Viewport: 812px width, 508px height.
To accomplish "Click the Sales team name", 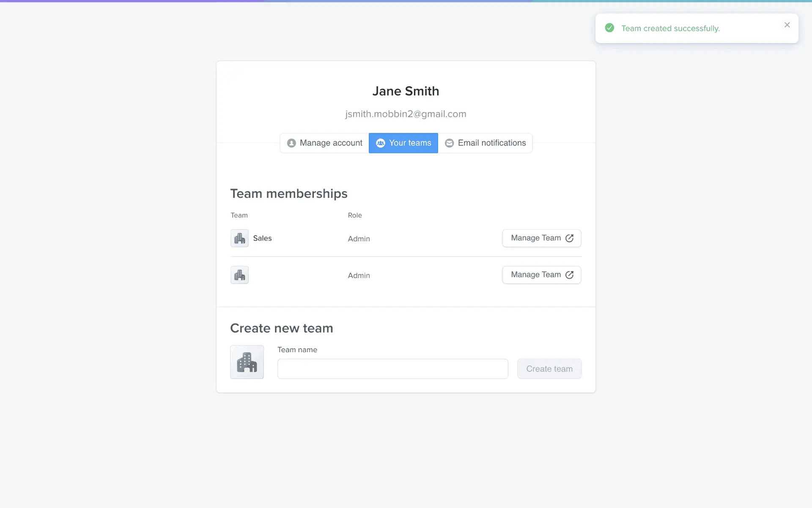I will 262,238.
